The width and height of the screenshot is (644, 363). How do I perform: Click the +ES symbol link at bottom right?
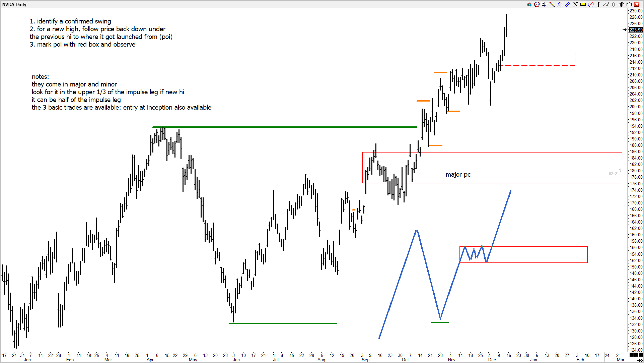pos(640,360)
